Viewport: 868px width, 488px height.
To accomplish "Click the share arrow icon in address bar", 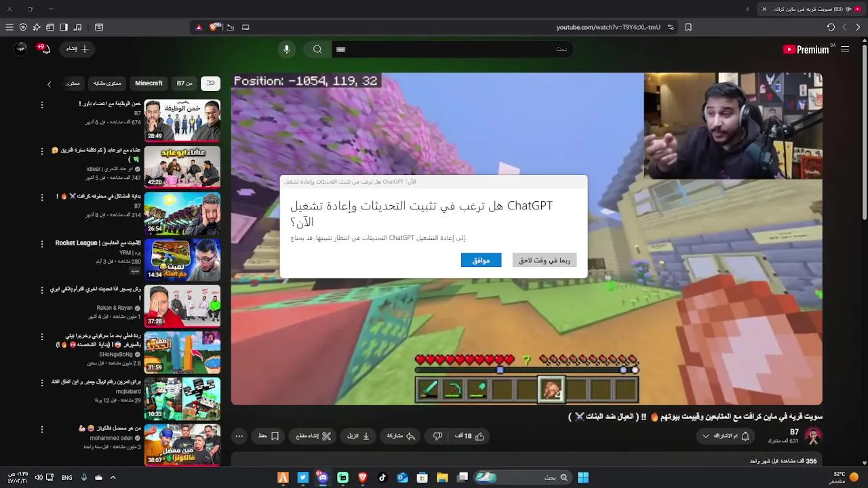I will 231,27.
